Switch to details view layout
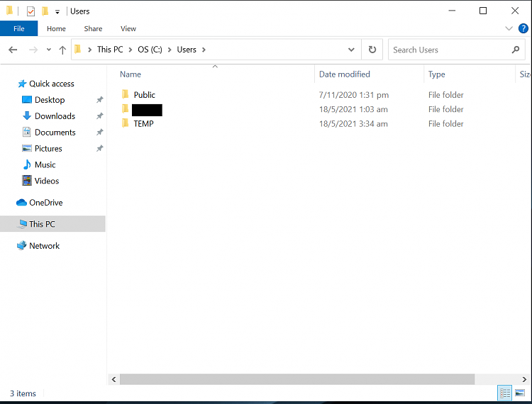Screen dimensions: 532x404 point(505,393)
